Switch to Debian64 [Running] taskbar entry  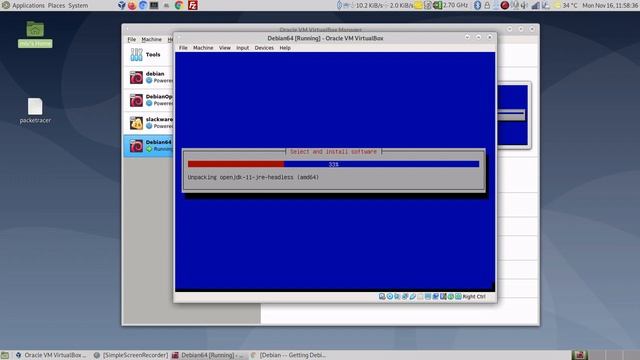[x=209, y=355]
